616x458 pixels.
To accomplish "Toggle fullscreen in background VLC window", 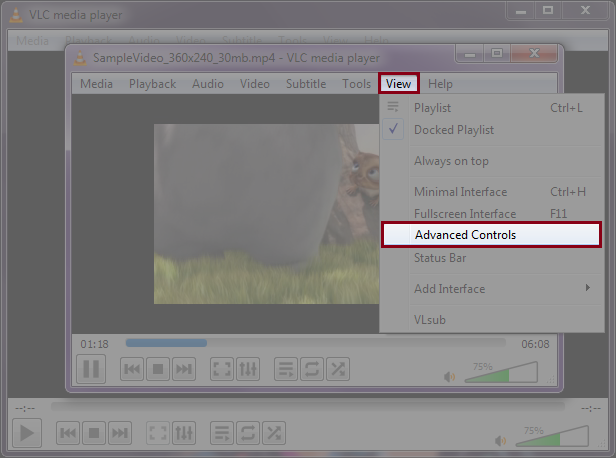I will (158, 433).
